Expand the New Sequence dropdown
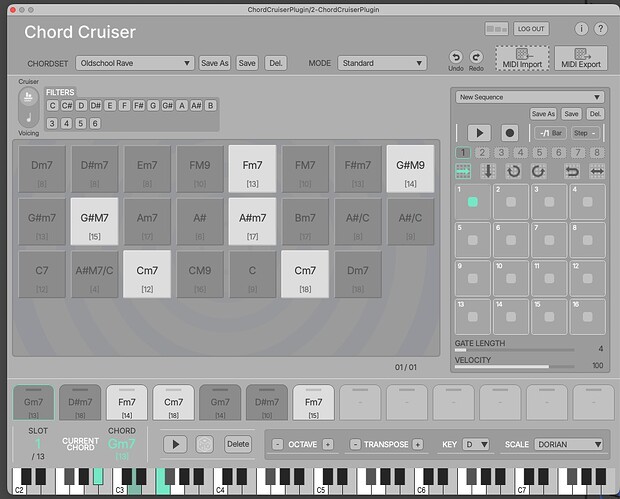Image resolution: width=620 pixels, height=499 pixels. [x=530, y=97]
